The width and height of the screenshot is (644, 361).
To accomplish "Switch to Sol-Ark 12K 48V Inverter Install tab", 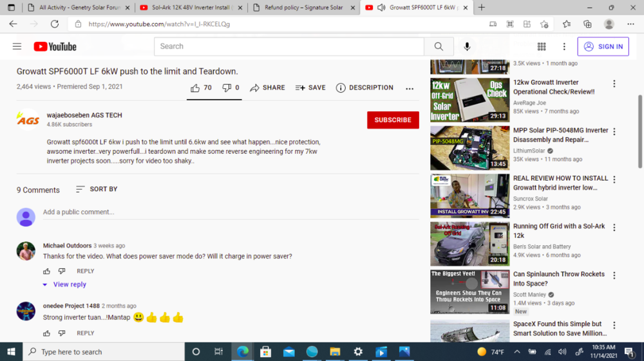I will click(x=191, y=7).
